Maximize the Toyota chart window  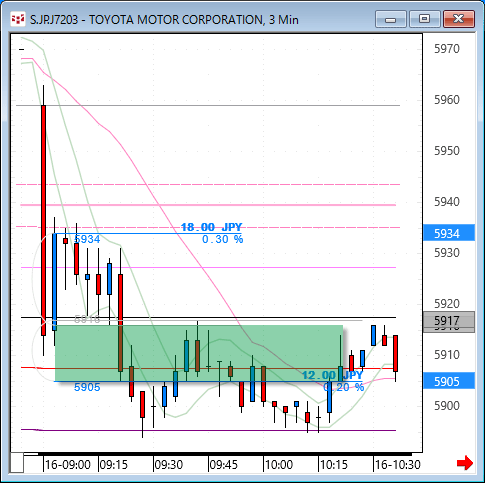424,19
